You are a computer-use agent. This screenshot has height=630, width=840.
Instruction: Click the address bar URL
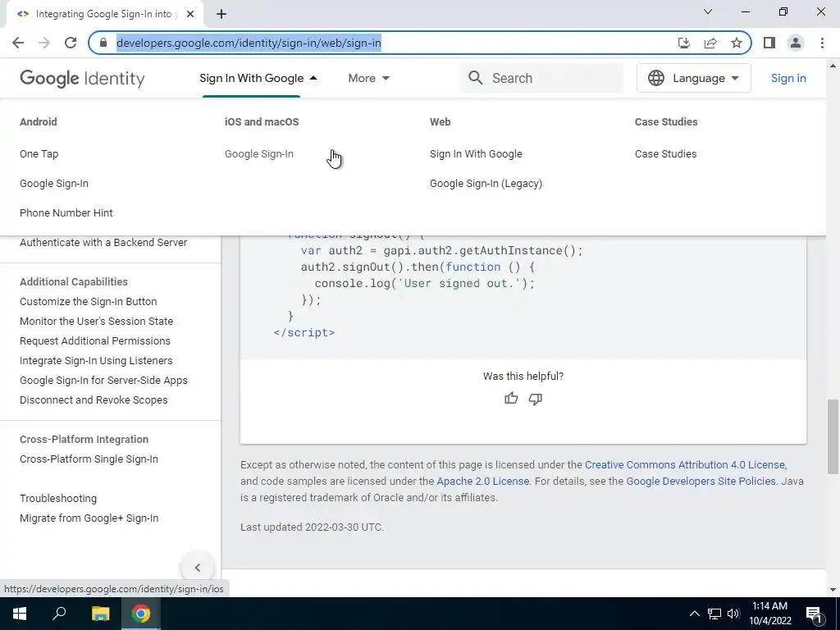pos(249,43)
